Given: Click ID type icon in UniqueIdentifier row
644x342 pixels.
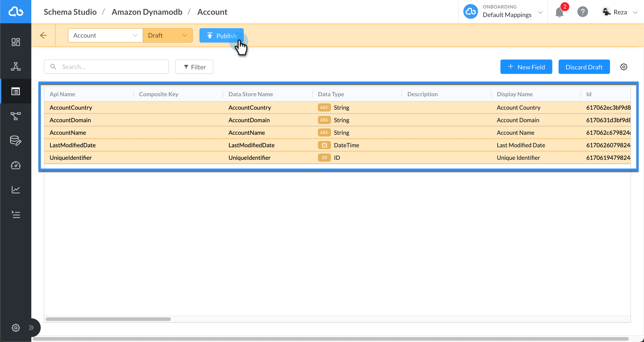Looking at the screenshot, I should (x=324, y=158).
